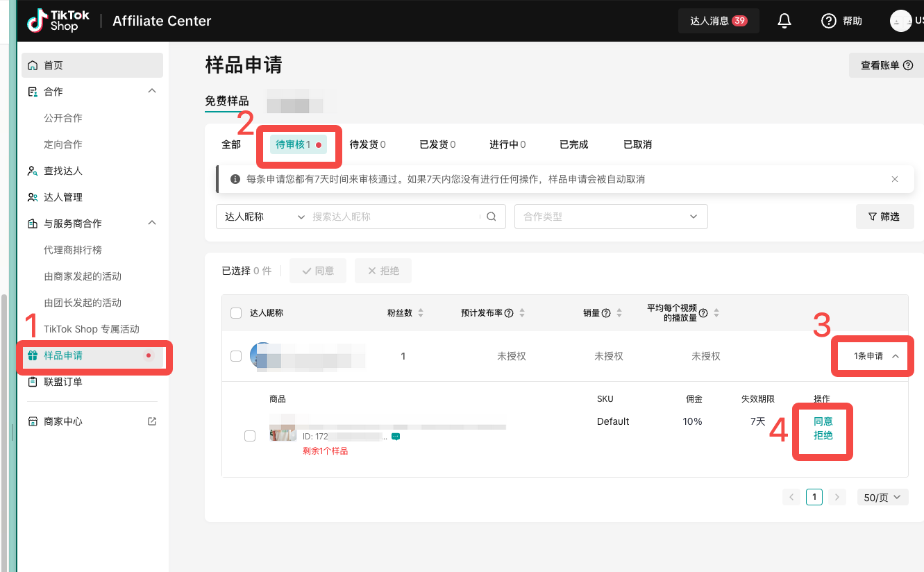Click chat icon beside product ID
Viewport: 924px width, 572px height.
pyautogui.click(x=396, y=437)
